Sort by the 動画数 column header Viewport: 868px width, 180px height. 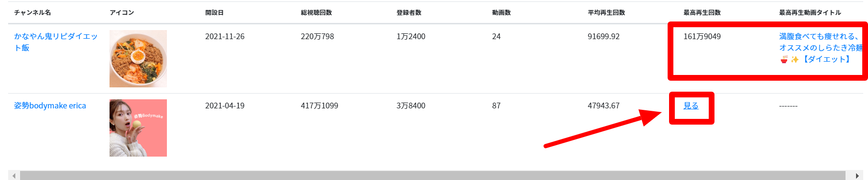(x=501, y=12)
